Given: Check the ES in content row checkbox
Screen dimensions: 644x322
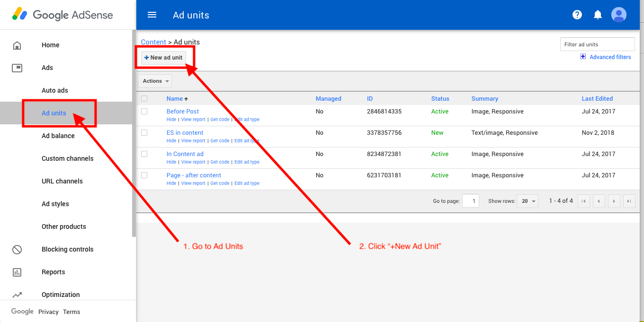Looking at the screenshot, I should click(x=144, y=133).
